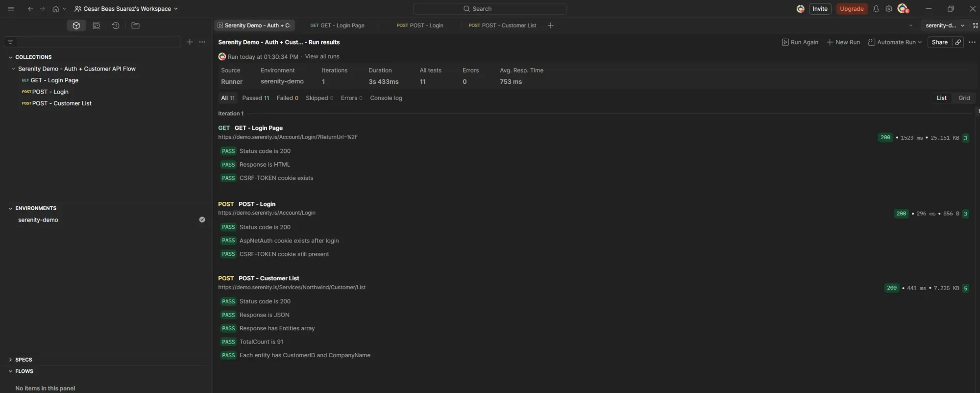Open the environment variables quick look icon

975,25
